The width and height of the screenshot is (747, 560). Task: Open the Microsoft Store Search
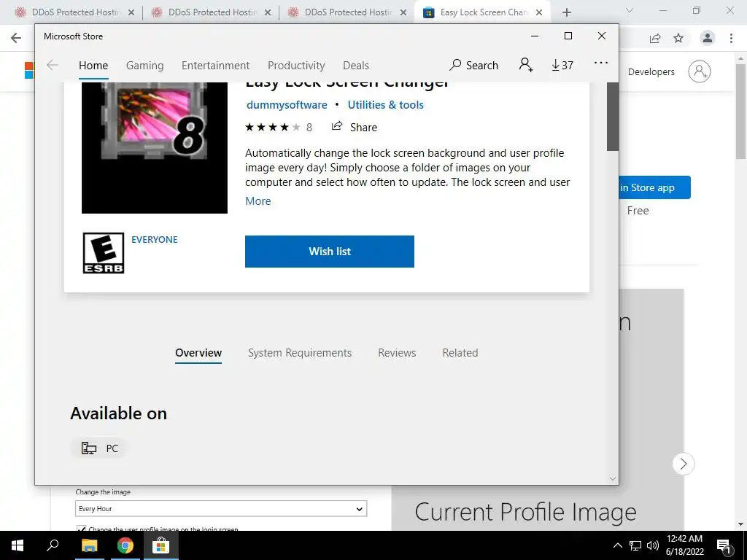pos(474,65)
